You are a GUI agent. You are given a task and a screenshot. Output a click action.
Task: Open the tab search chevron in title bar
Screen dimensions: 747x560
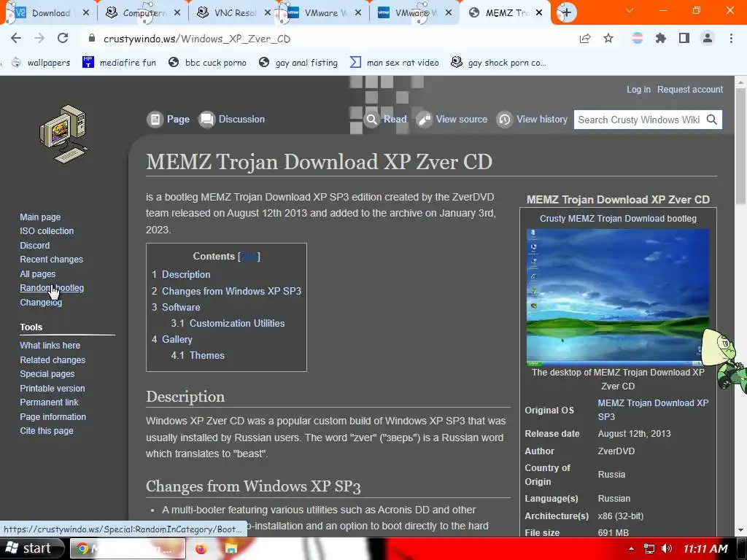630,10
